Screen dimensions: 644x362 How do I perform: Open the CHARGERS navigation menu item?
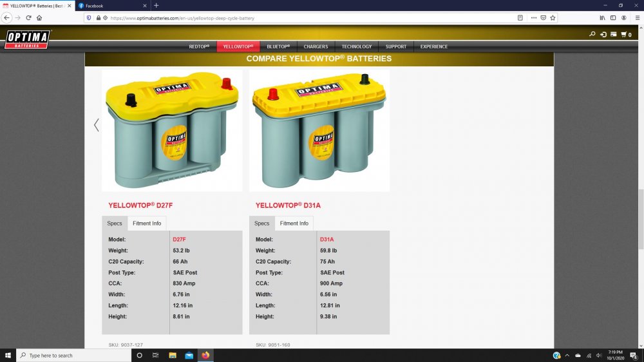(x=316, y=46)
